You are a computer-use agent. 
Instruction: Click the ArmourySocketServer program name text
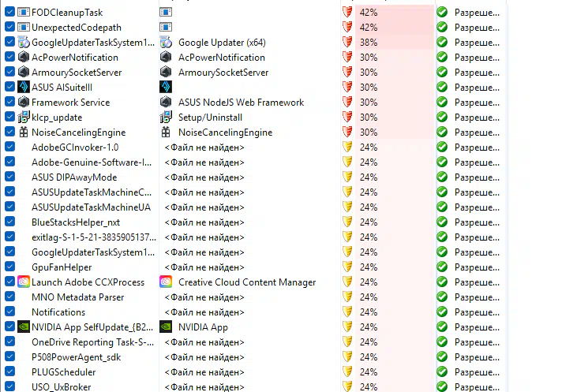pyautogui.click(x=223, y=73)
